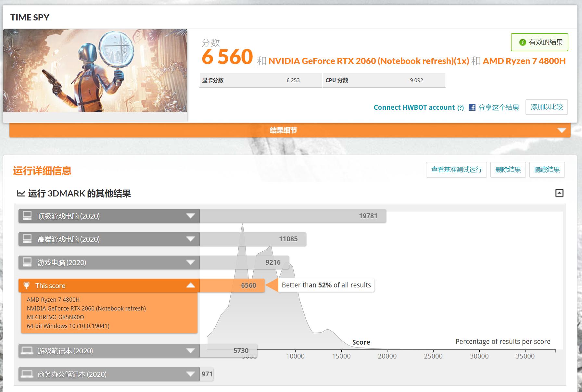
Task: Click the 显卡分数 graphics score 6 253 row
Action: coord(260,80)
